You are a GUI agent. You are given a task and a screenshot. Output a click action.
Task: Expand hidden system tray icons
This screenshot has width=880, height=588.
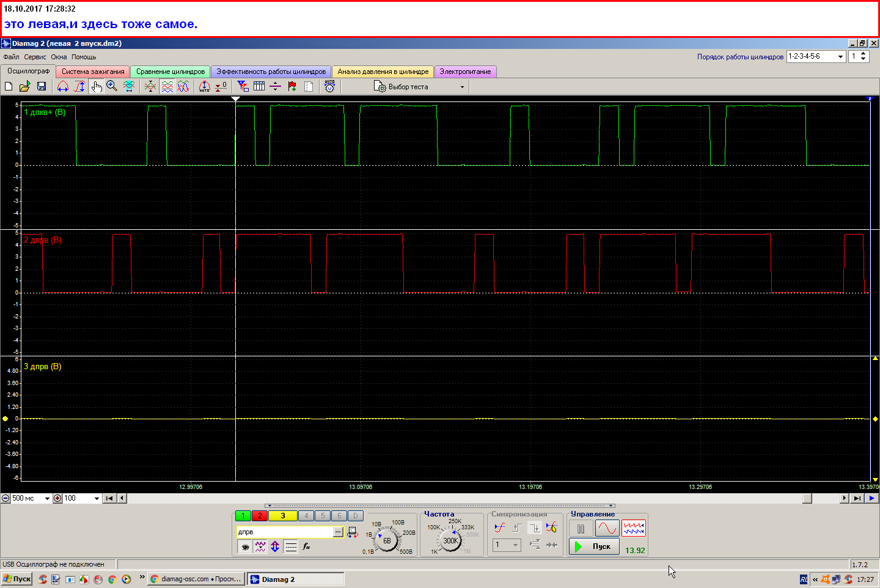815,579
